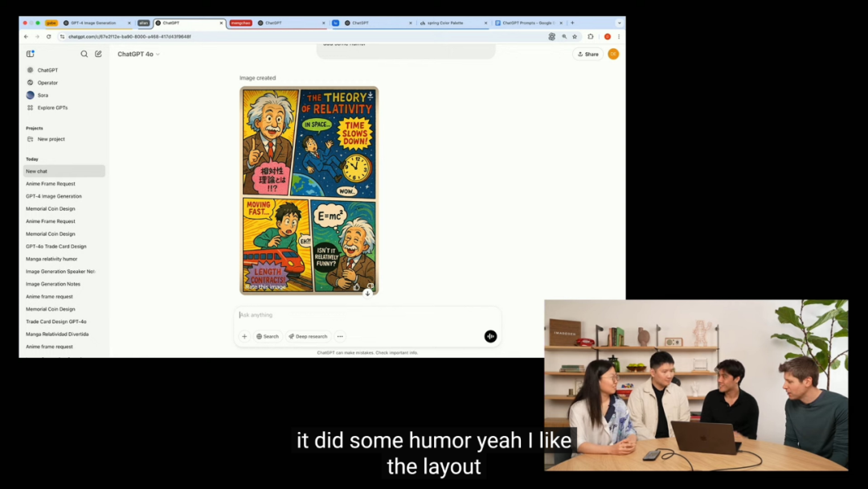The image size is (868, 489).
Task: Open the search chats magnifier icon
Action: (84, 54)
